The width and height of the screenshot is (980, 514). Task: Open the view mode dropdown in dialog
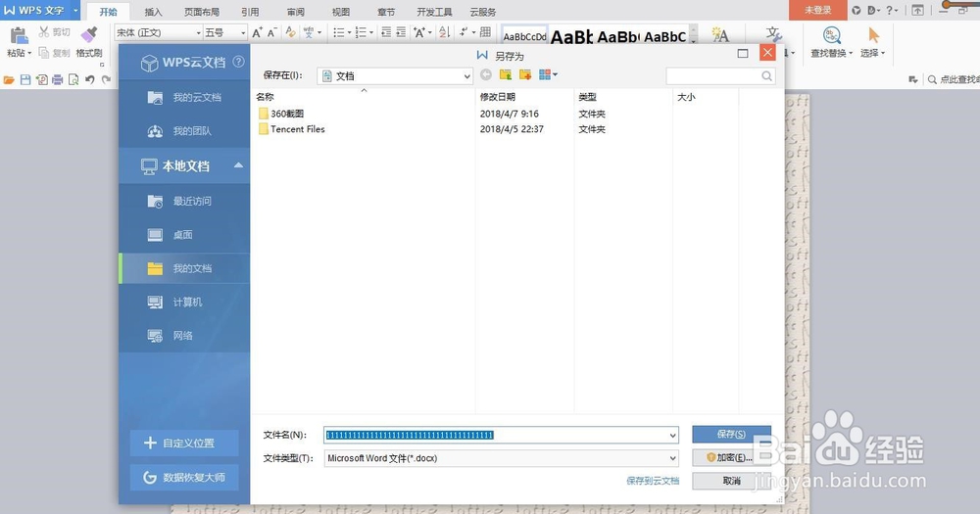(555, 75)
